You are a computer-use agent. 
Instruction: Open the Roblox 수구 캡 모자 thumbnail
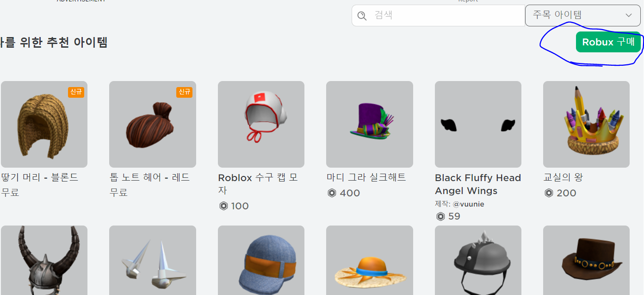click(261, 124)
